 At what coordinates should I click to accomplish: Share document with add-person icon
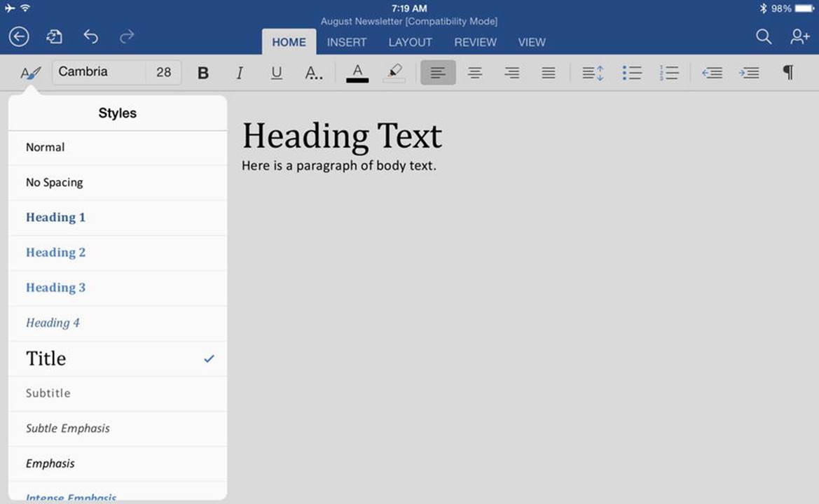tap(799, 36)
